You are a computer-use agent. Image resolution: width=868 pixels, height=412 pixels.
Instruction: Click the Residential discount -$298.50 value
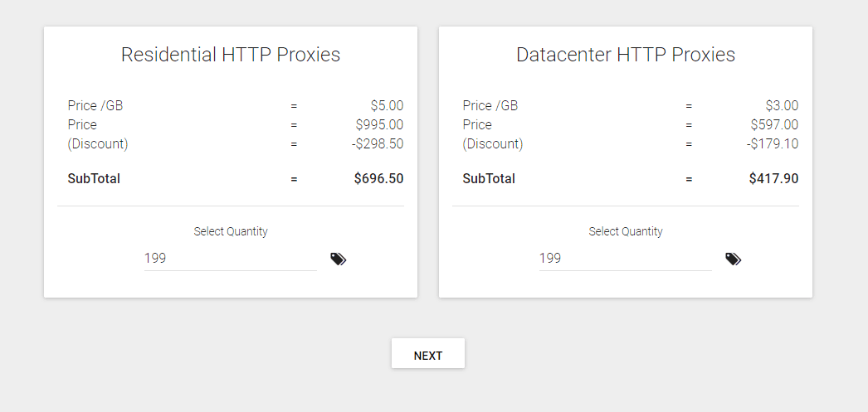click(x=378, y=143)
